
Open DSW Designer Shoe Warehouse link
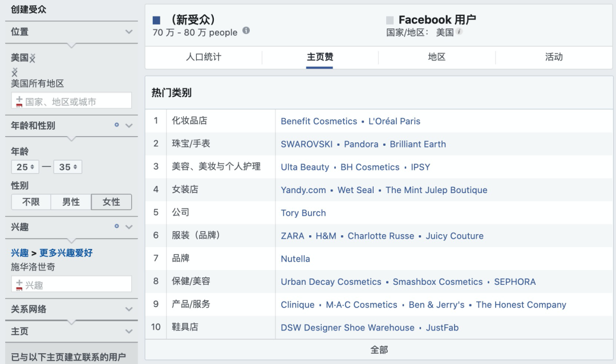347,328
